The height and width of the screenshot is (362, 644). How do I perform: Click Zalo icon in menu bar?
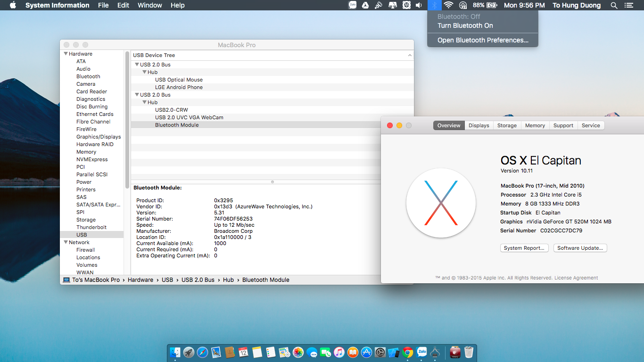point(353,5)
